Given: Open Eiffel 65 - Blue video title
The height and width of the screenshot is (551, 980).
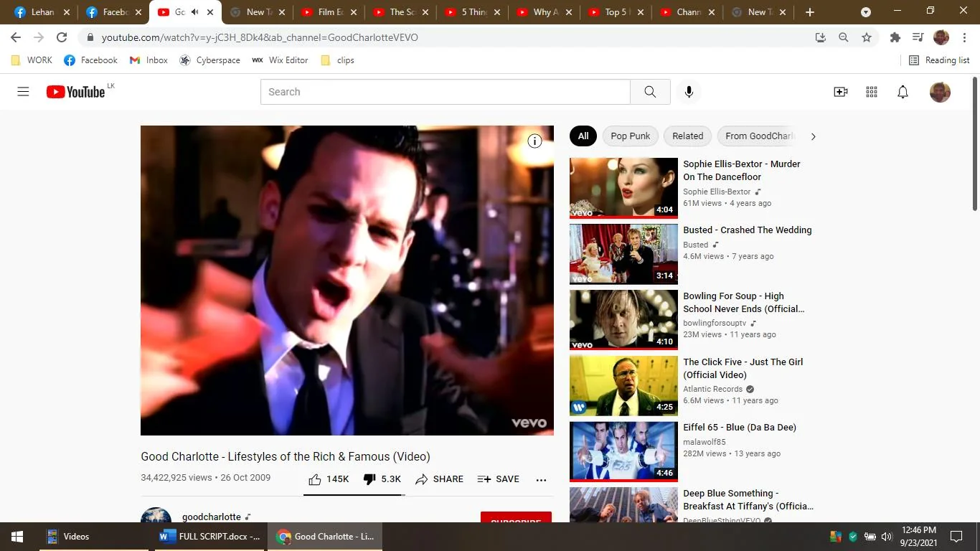Looking at the screenshot, I should (x=740, y=428).
